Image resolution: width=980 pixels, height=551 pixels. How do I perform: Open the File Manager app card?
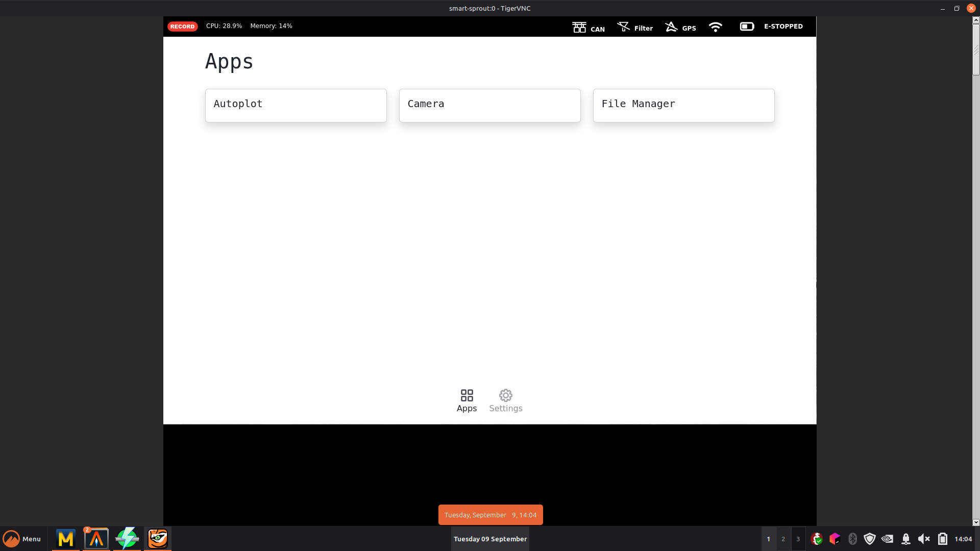[683, 105]
